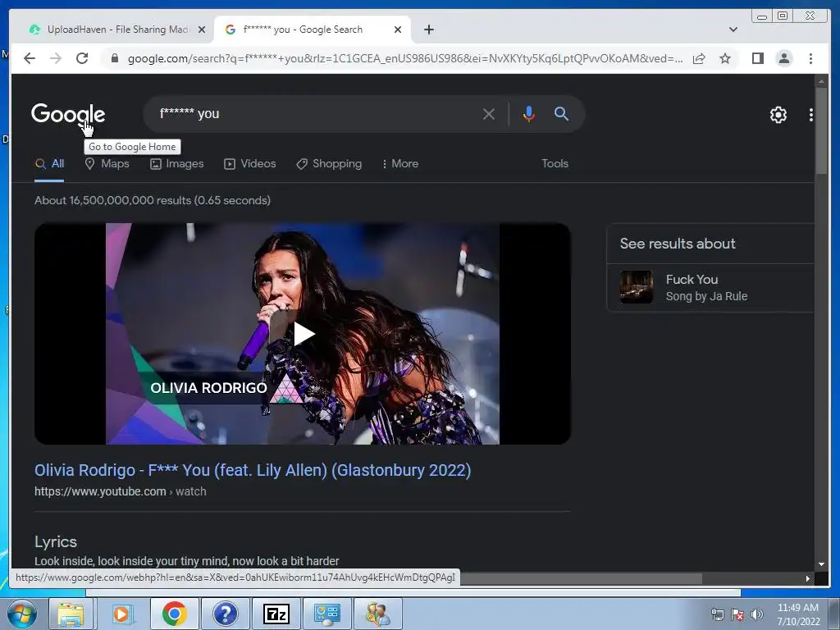Click the Chrome taskbar icon
Viewport: 840px width, 630px height.
174,614
